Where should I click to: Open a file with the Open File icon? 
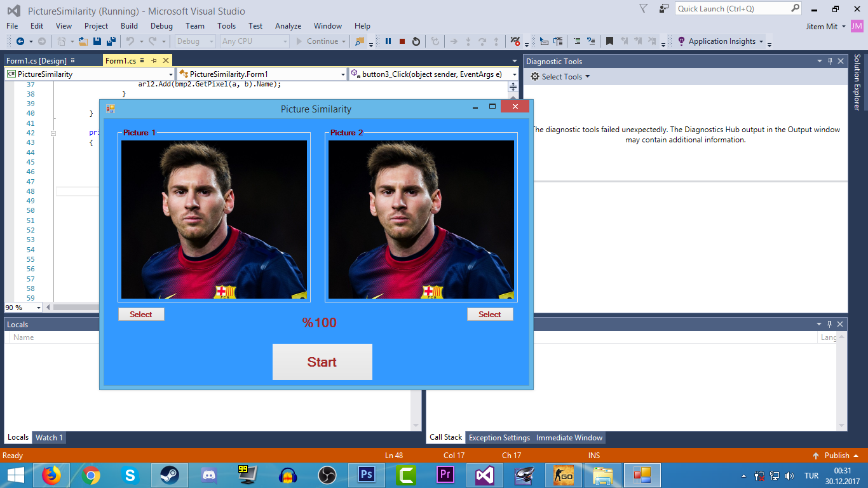(x=83, y=41)
